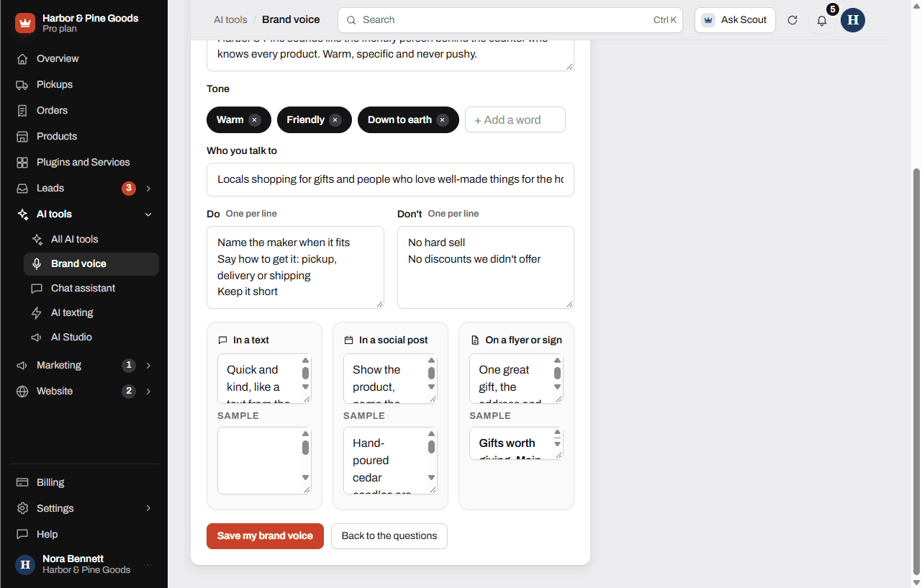The image size is (922, 588).
Task: Expand the Website submenu chevron
Action: tap(148, 392)
